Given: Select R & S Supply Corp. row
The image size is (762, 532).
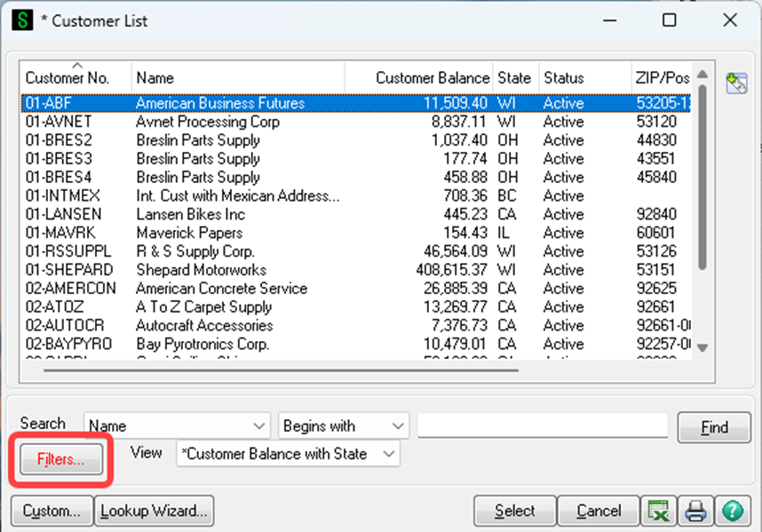Looking at the screenshot, I should pyautogui.click(x=356, y=251).
